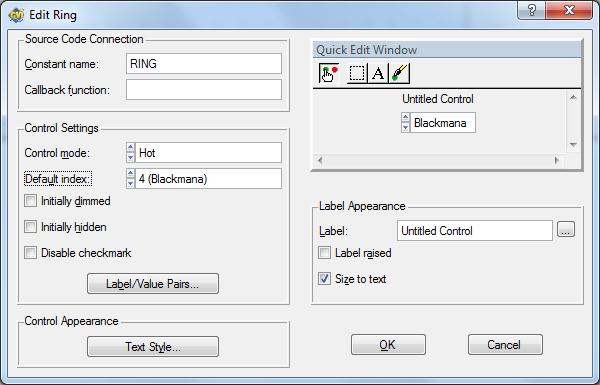This screenshot has width=600, height=385.
Task: Open label browse ellipsis button
Action: tap(566, 230)
